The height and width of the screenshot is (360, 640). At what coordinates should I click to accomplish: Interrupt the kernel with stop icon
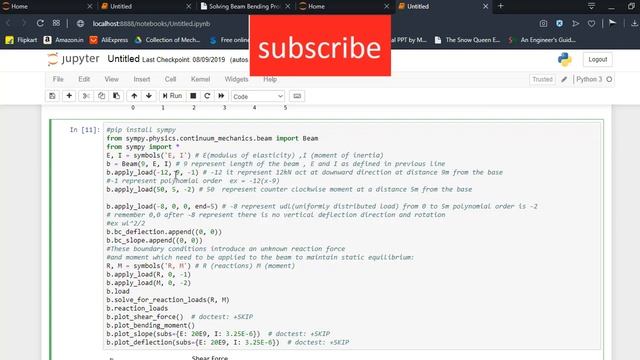pos(193,96)
